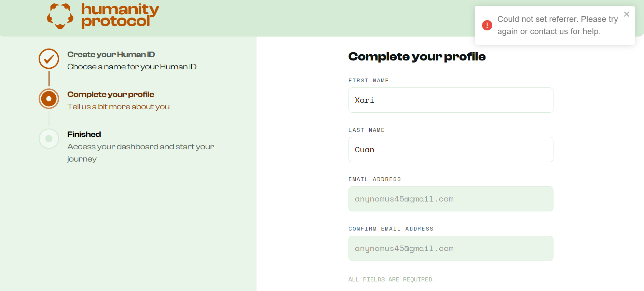Click 'Choose a name for your Human ID' text
This screenshot has width=644, height=291.
[132, 67]
